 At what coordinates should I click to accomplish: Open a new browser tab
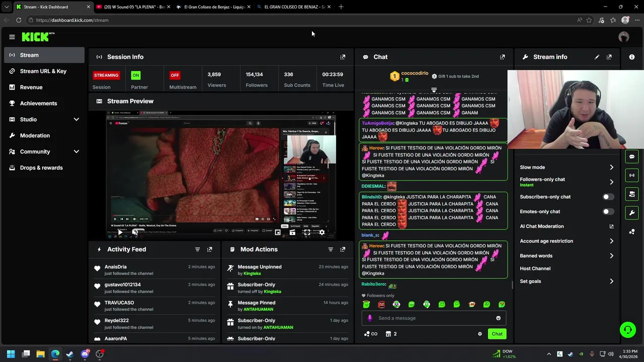click(341, 7)
